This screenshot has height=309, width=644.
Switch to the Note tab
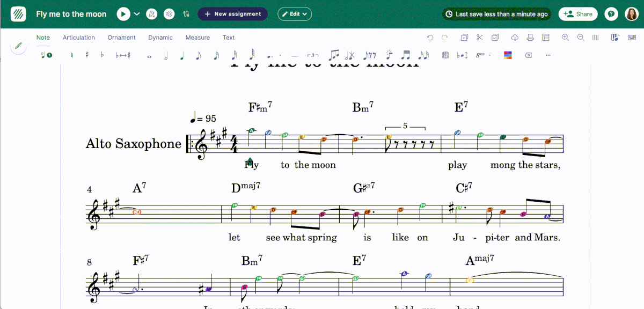point(43,38)
